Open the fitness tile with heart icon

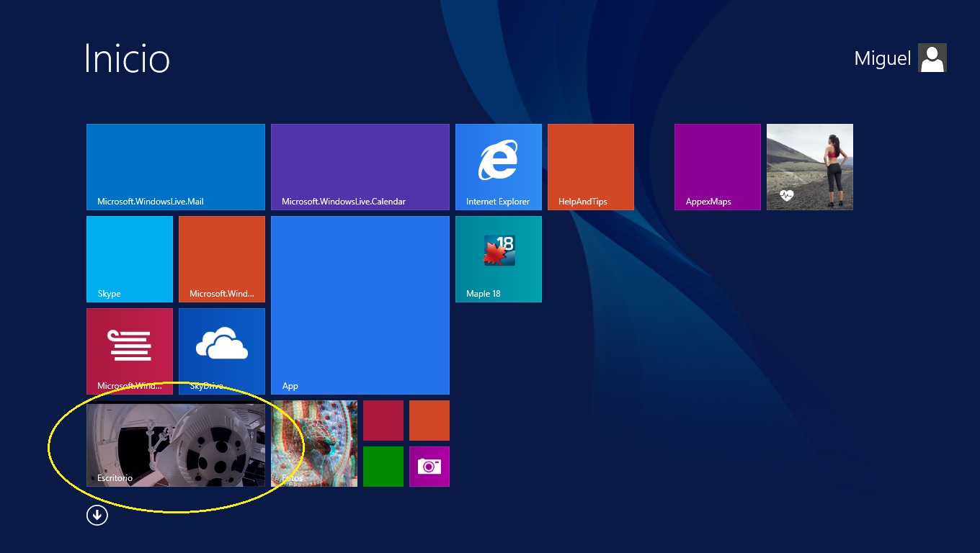click(809, 166)
